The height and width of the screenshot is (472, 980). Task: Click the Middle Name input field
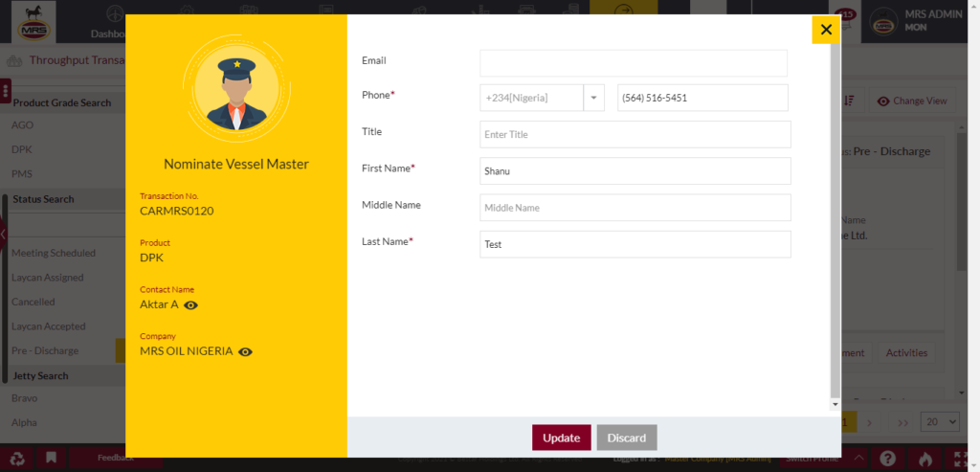pos(635,208)
